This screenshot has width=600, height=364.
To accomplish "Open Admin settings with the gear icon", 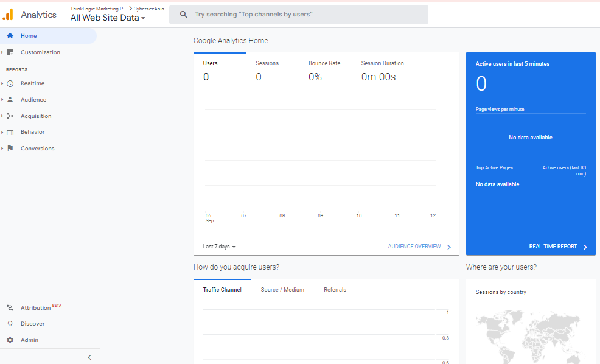I will (x=9, y=340).
